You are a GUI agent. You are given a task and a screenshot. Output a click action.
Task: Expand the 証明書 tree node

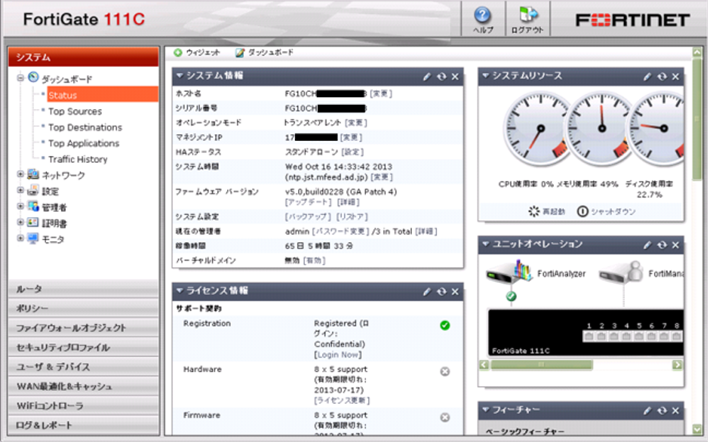pos(20,222)
